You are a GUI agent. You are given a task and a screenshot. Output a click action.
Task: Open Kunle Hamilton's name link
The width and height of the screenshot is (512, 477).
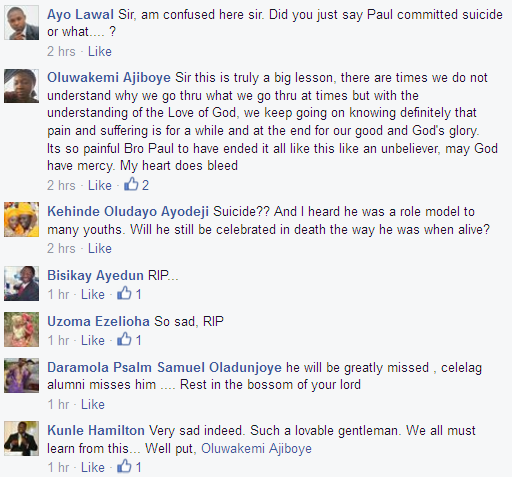[x=96, y=430]
